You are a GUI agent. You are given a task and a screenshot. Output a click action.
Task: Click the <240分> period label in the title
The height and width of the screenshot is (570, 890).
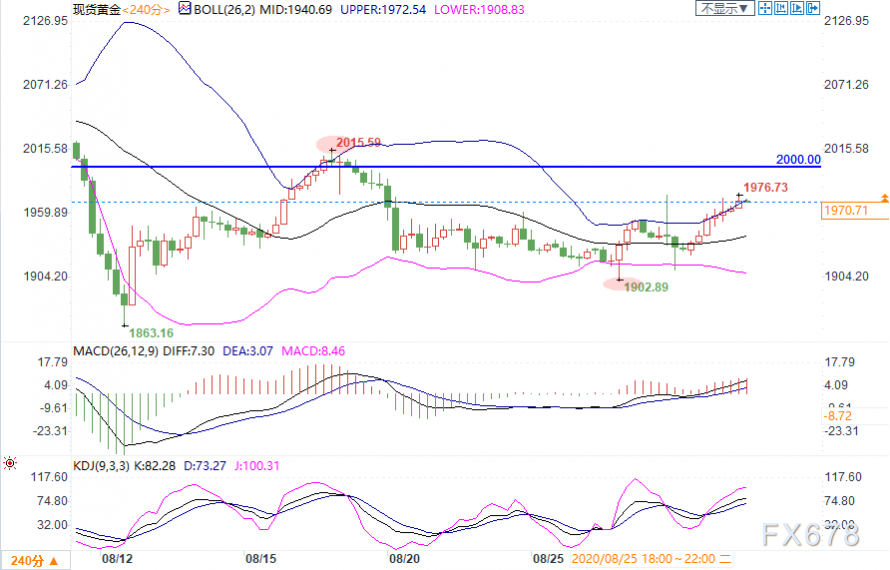pyautogui.click(x=146, y=10)
